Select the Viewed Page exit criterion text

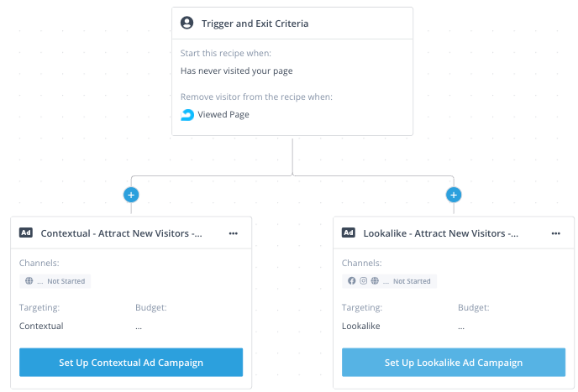point(223,115)
